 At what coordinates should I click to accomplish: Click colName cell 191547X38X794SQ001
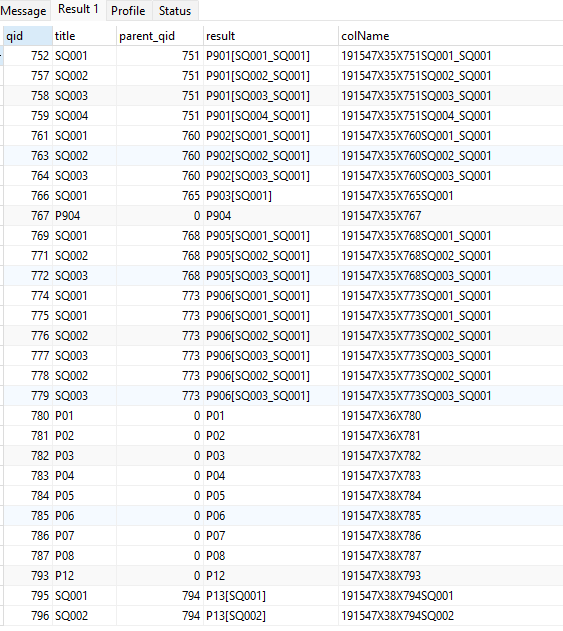click(451, 596)
